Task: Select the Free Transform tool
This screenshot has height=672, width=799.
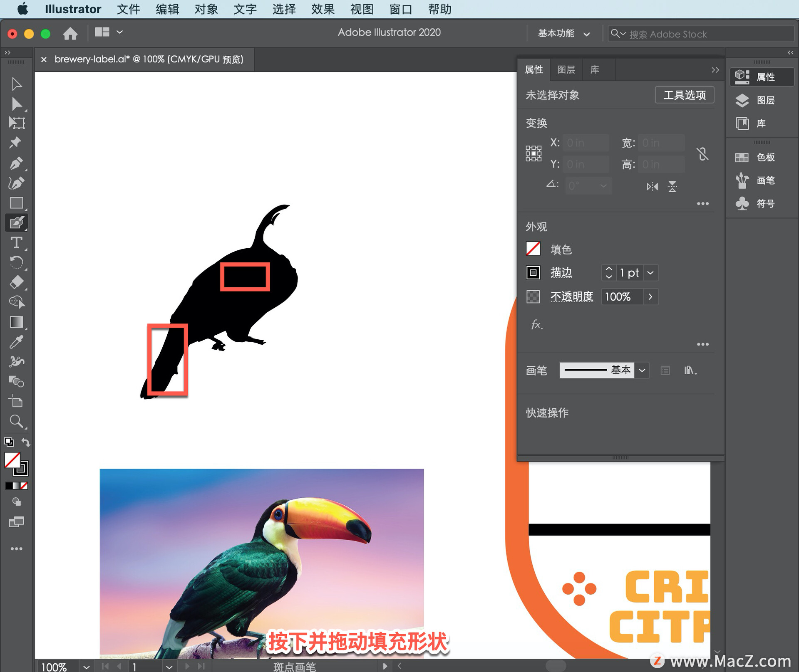Action: click(x=16, y=123)
